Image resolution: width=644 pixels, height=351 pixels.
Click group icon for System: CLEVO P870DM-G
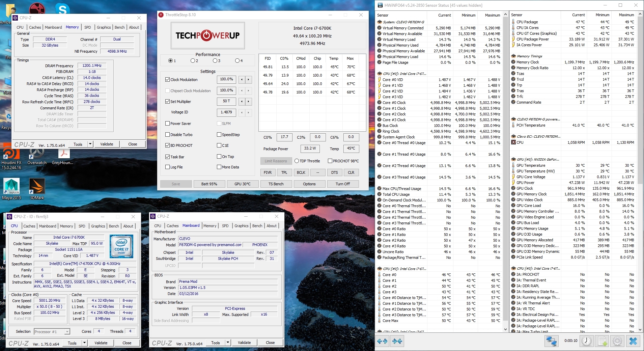click(x=380, y=22)
